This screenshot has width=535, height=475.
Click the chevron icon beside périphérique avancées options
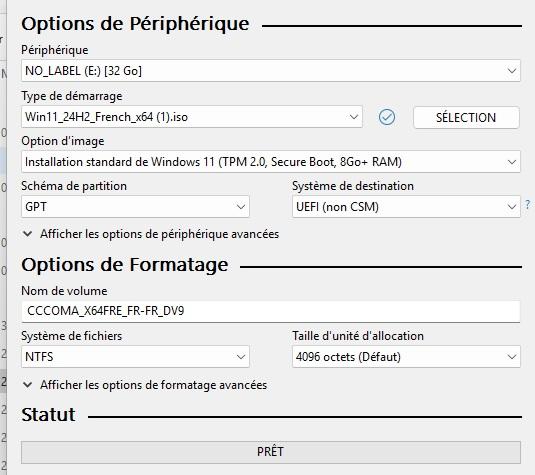(x=27, y=234)
